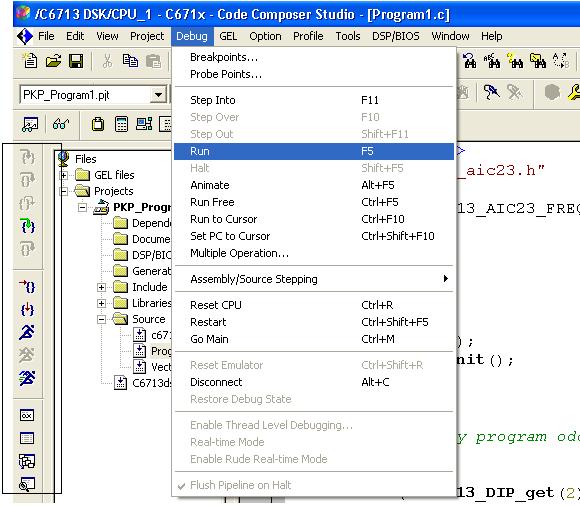Screen dimensions: 580x506
Task: Select the Files root tree item
Action: point(85,159)
